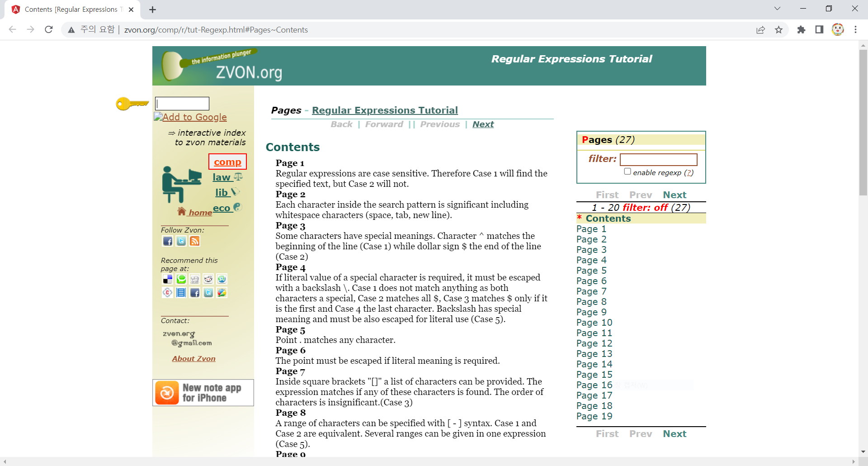Open Page 7 in page list
Image resolution: width=868 pixels, height=466 pixels.
pos(591,291)
